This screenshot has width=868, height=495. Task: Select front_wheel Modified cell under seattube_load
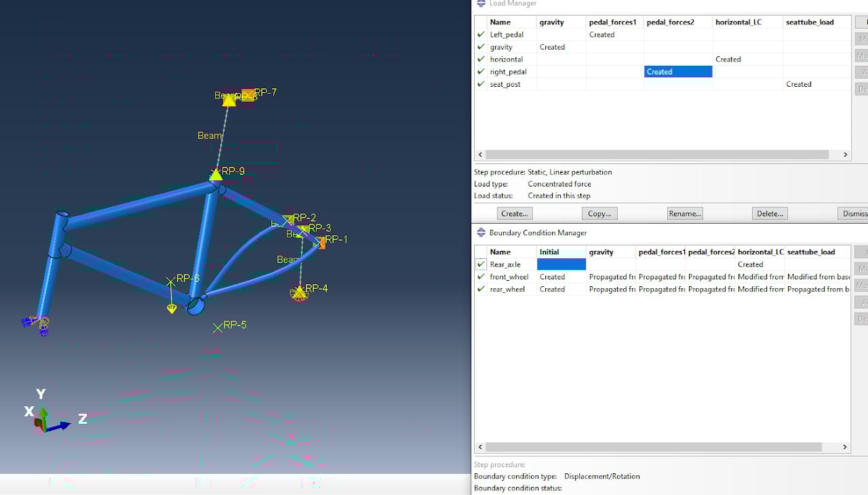[x=817, y=277]
